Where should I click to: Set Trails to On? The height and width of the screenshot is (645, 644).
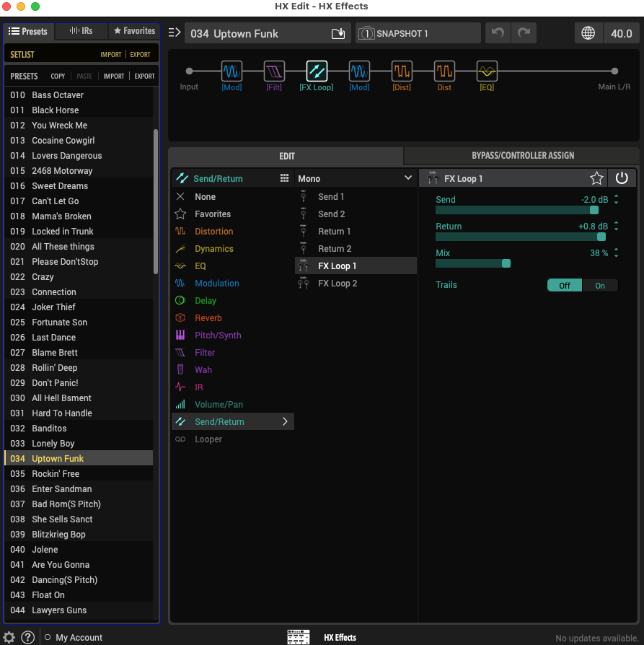point(600,285)
